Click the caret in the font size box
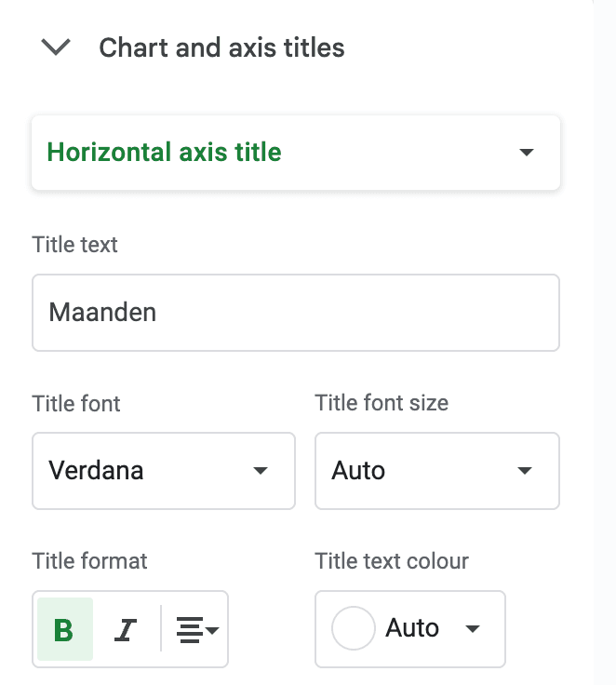The width and height of the screenshot is (616, 685). (x=526, y=471)
